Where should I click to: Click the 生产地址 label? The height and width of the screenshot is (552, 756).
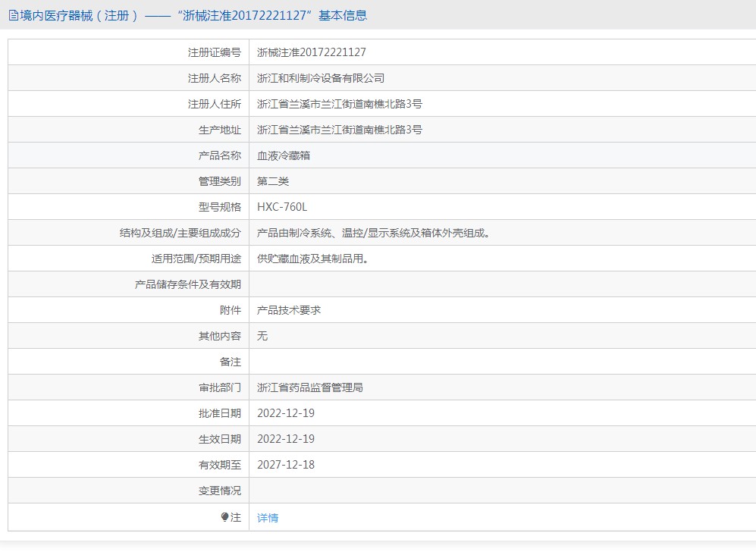[220, 130]
